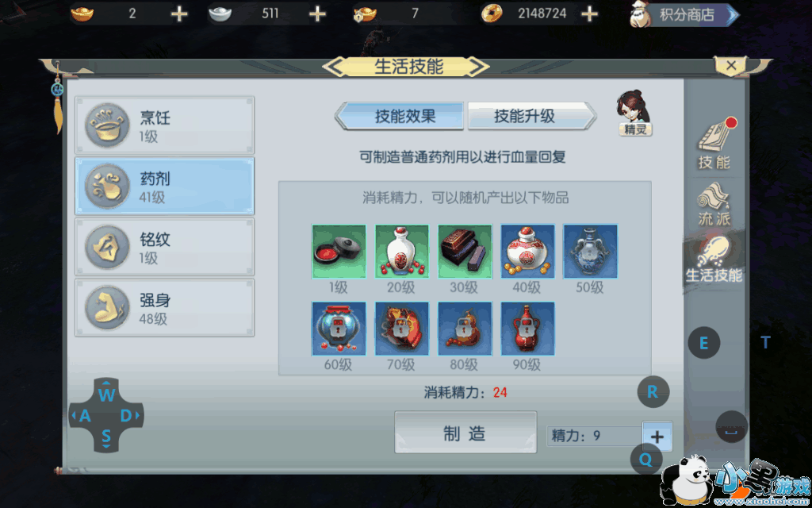The height and width of the screenshot is (508, 812).
Task: Switch to the 流派 side panel
Action: [714, 204]
